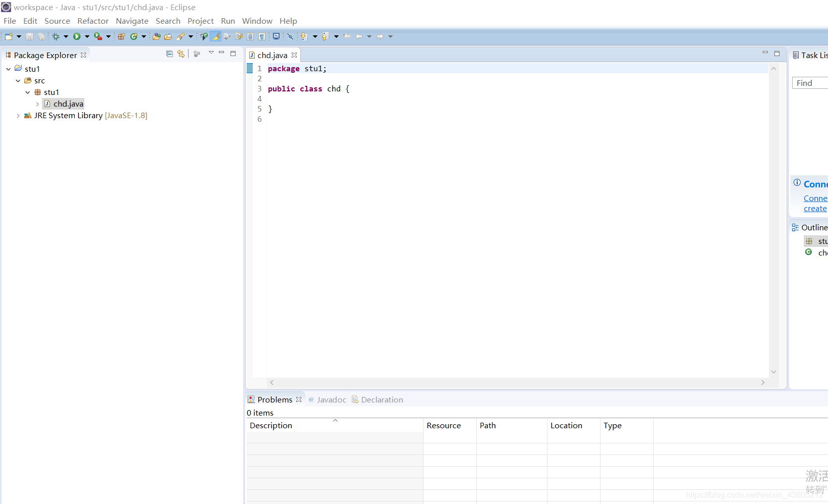
Task: Click Run Last Tool icon with red toolbox
Action: click(98, 36)
